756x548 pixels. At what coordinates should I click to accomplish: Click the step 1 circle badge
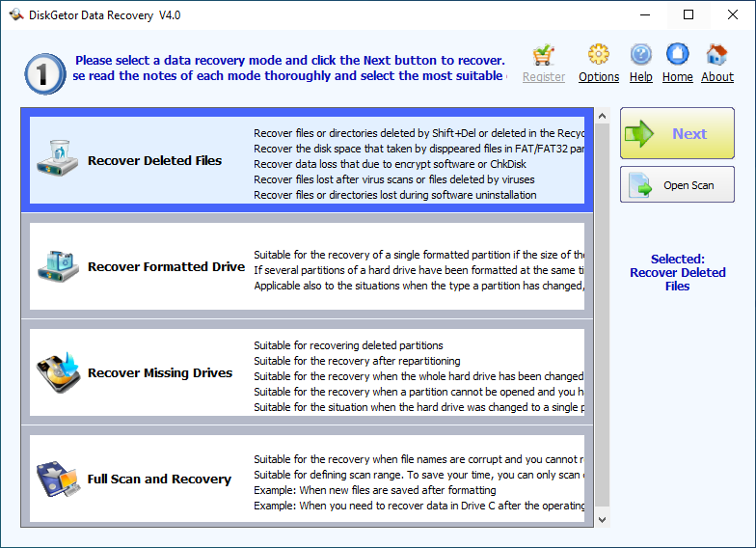tap(44, 73)
